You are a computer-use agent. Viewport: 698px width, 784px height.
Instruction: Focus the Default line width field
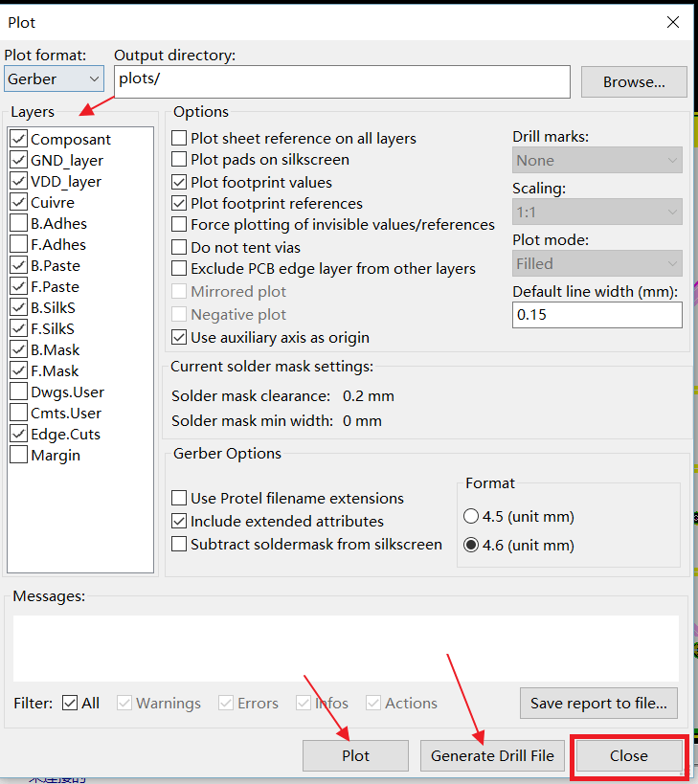pyautogui.click(x=597, y=315)
